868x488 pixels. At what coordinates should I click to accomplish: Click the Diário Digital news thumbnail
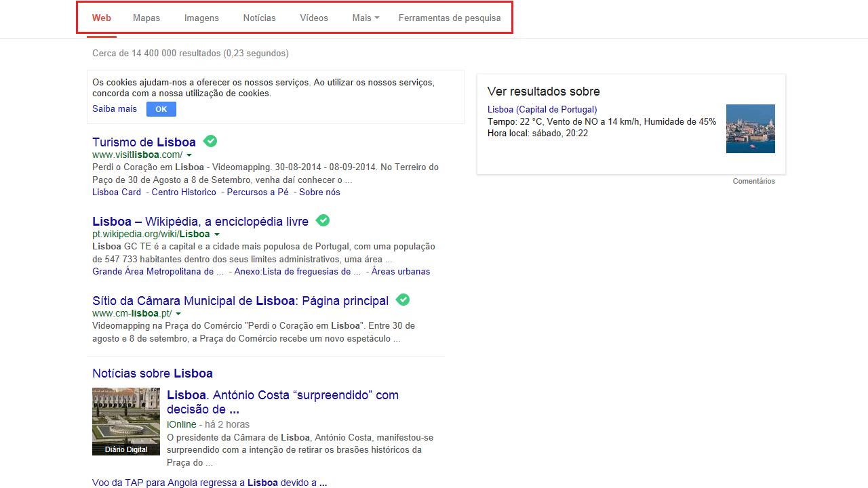tap(126, 422)
